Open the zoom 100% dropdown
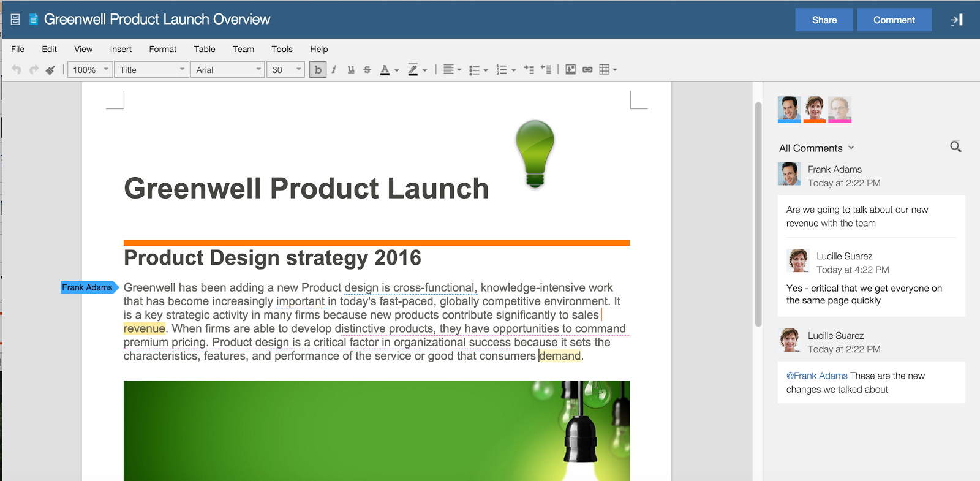This screenshot has width=980, height=481. (89, 70)
